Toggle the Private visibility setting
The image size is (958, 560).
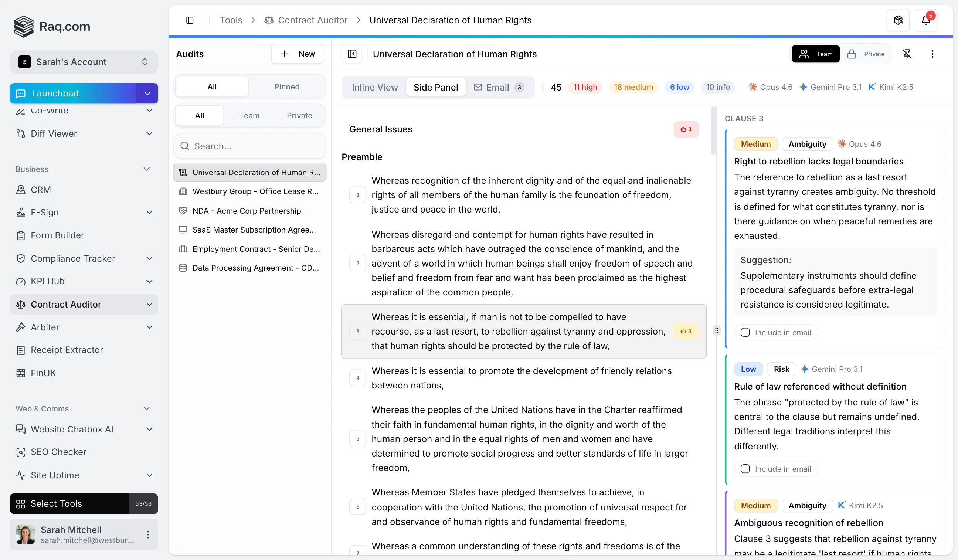[867, 54]
